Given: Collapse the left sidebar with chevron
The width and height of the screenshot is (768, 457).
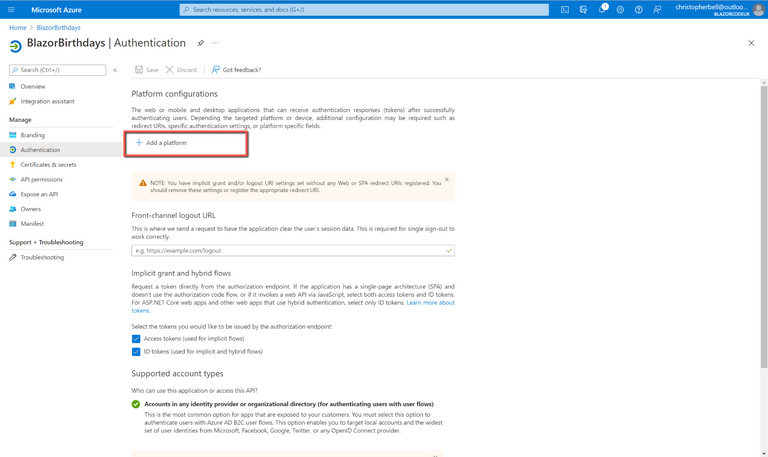Looking at the screenshot, I should [115, 70].
